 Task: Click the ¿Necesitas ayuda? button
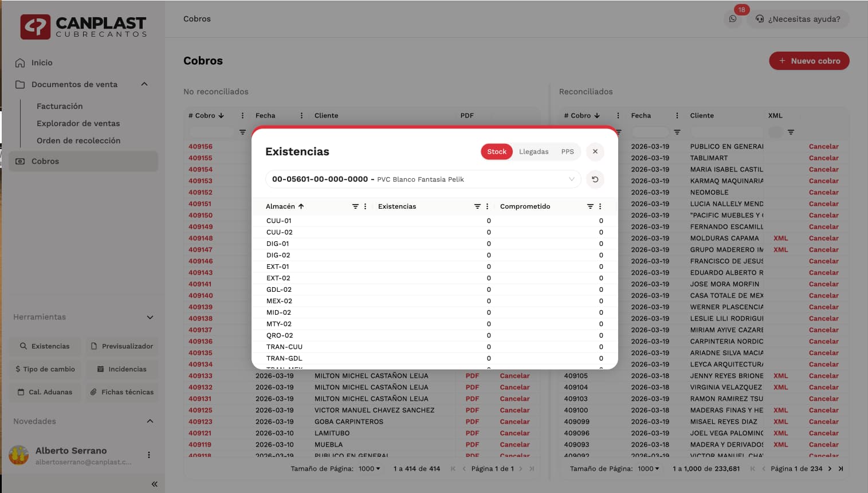coord(798,19)
